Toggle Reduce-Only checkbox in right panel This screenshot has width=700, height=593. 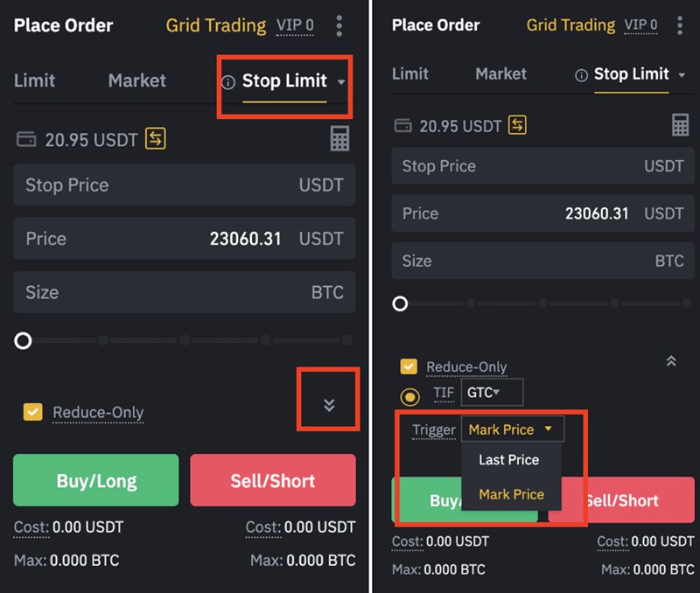[x=409, y=366]
